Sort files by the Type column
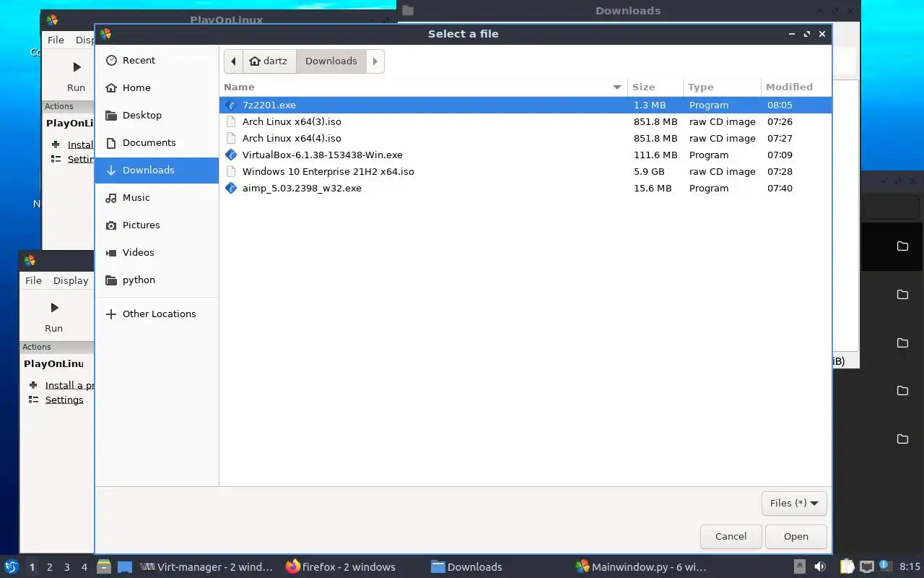924x578 pixels. pos(722,87)
